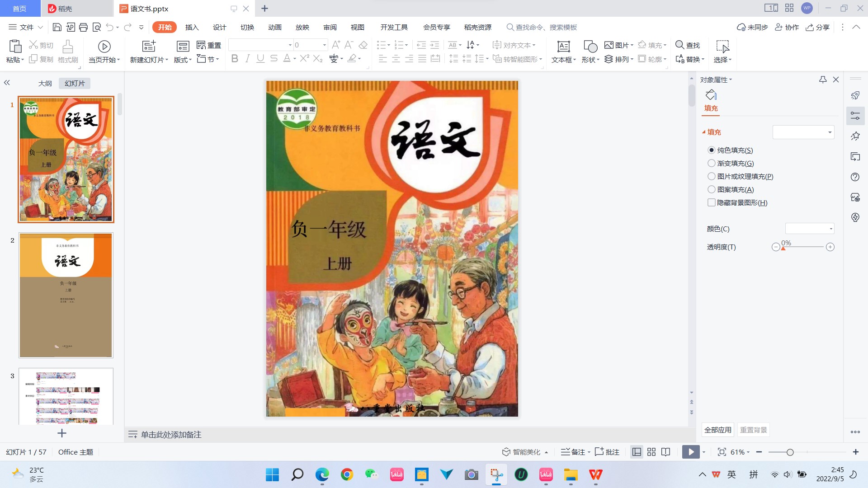
Task: Click the transparency slider handle
Action: (783, 248)
